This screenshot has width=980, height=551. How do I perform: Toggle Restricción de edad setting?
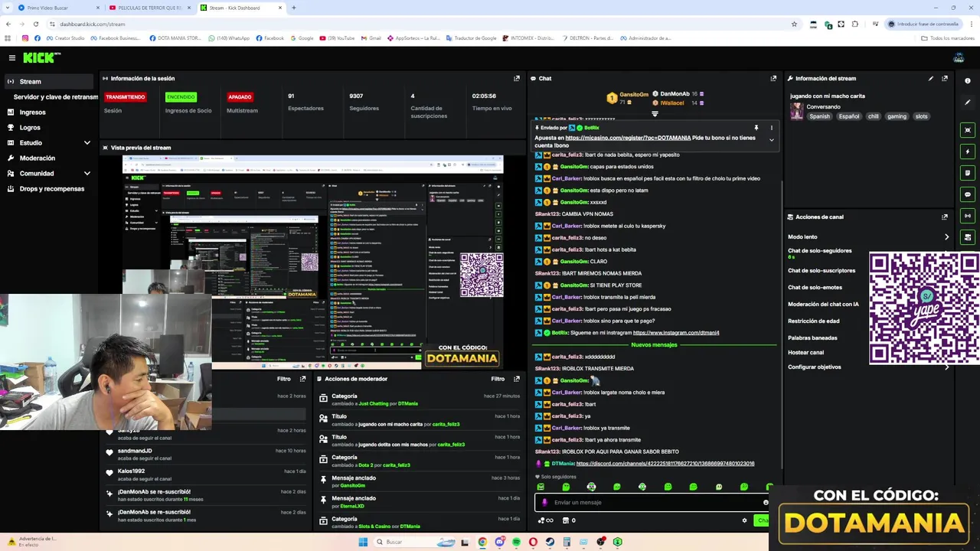pos(813,321)
